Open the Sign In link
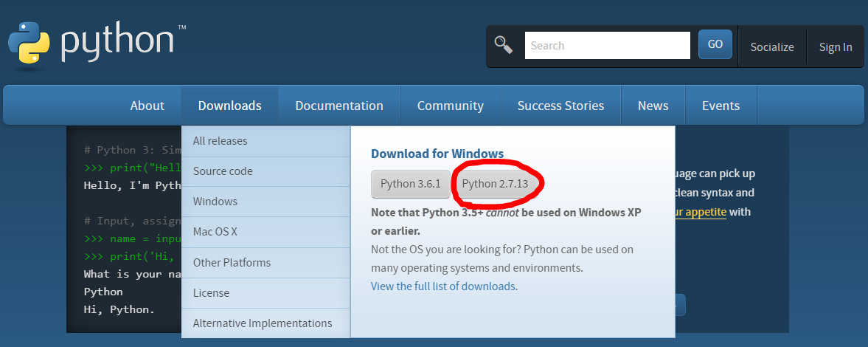The height and width of the screenshot is (347, 868). tap(835, 47)
